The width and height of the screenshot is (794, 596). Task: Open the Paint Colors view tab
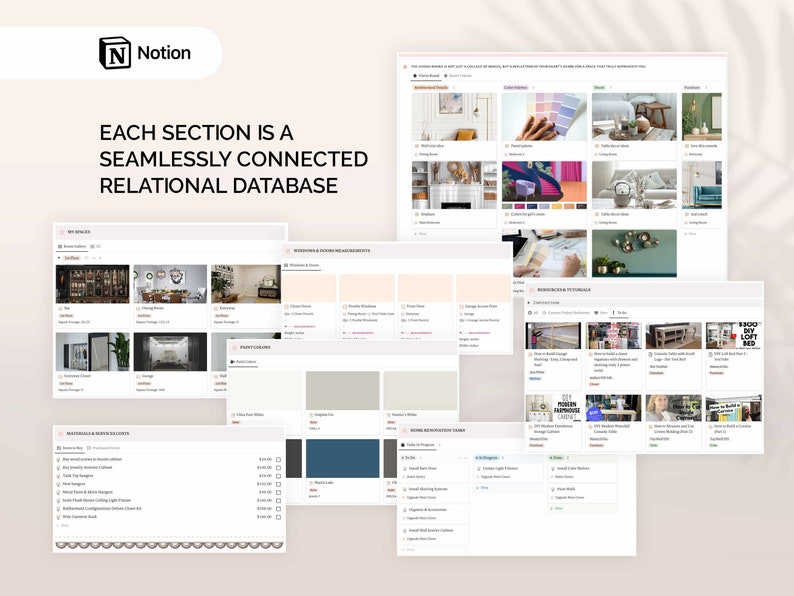tap(243, 362)
